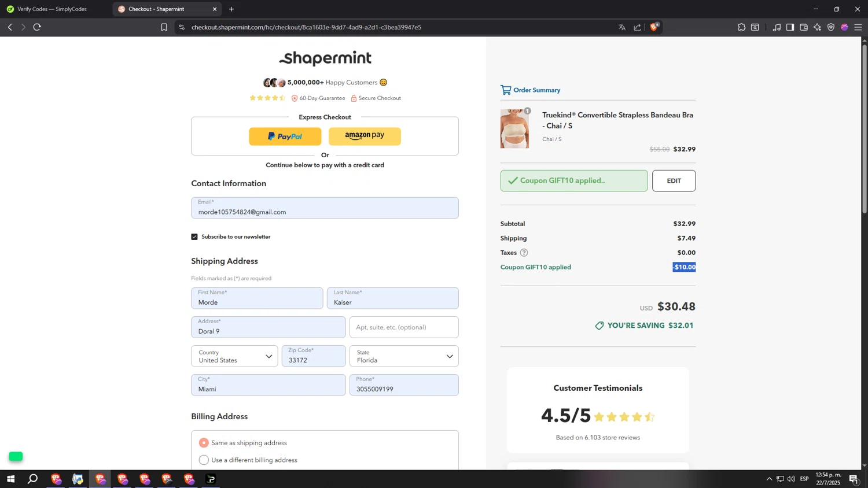Click the Address field
Screen dimensions: 868x488
(269, 327)
